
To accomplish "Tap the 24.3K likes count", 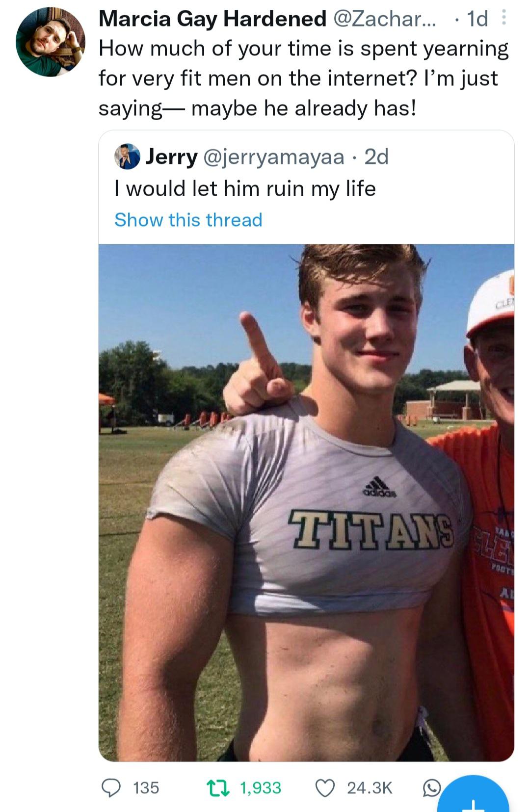I will tap(370, 787).
